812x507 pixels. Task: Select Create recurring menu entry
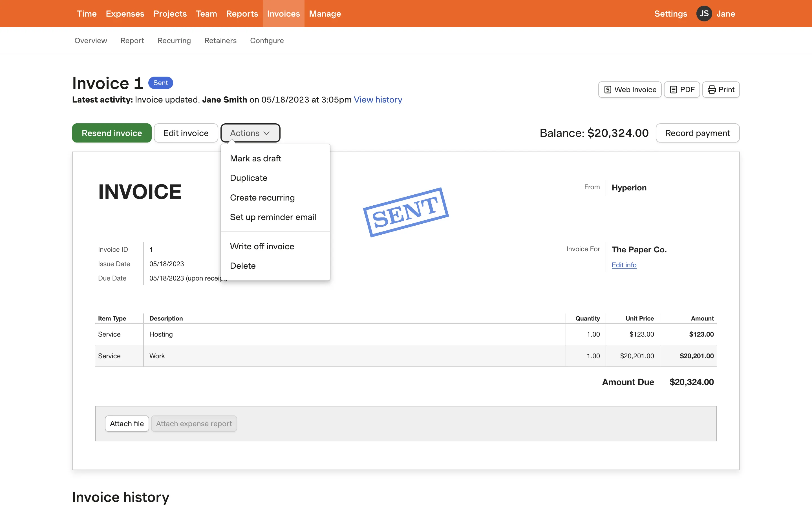coord(262,197)
